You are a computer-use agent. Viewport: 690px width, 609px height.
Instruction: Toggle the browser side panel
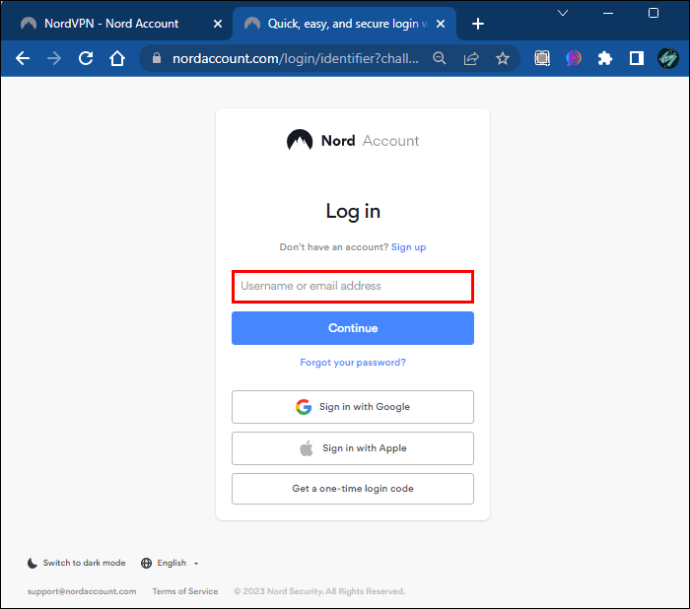pyautogui.click(x=636, y=58)
